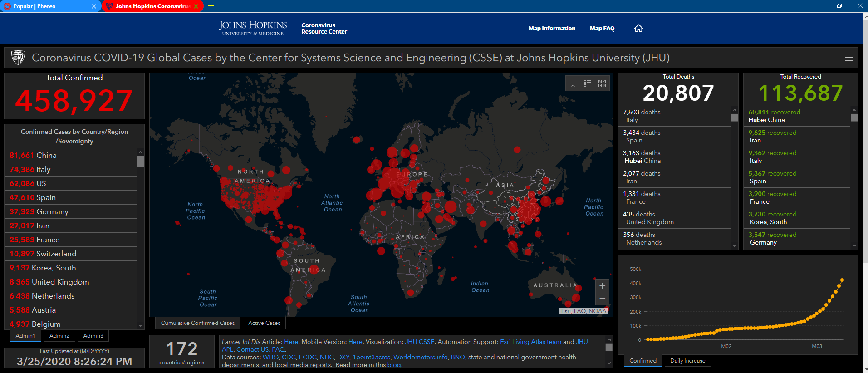Close the Popular | Phereo browser tab
868x373 pixels.
tap(94, 6)
